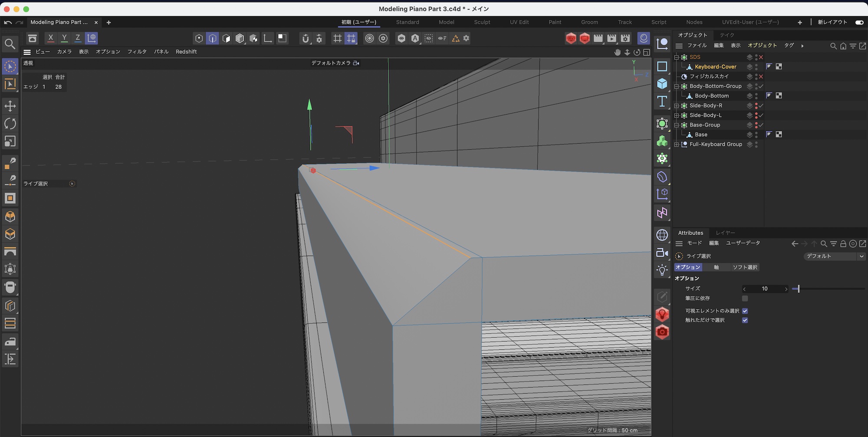The width and height of the screenshot is (868, 437).
Task: Click the Cube primitive icon
Action: coord(662,84)
